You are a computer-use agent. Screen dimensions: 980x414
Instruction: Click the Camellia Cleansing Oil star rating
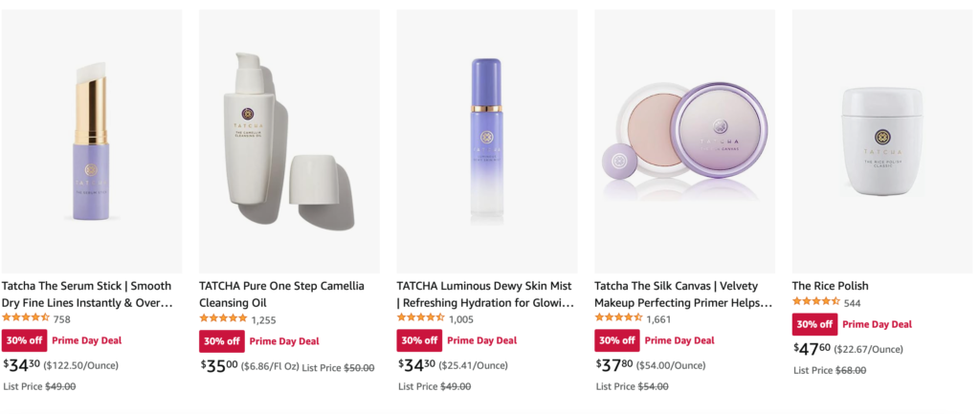pyautogui.click(x=223, y=318)
